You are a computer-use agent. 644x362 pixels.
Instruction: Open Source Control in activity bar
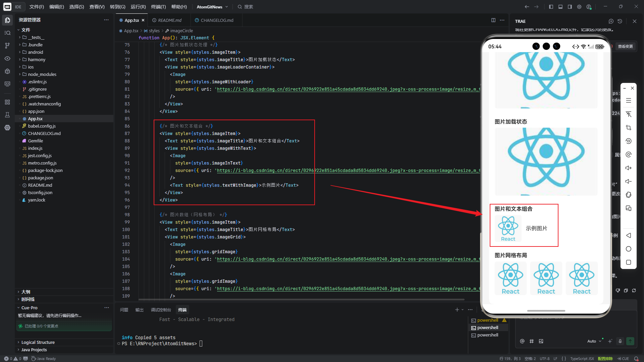[7, 46]
